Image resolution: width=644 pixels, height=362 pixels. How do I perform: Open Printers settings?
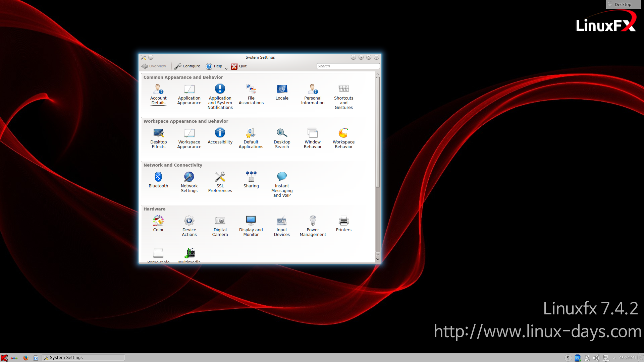pos(343,224)
